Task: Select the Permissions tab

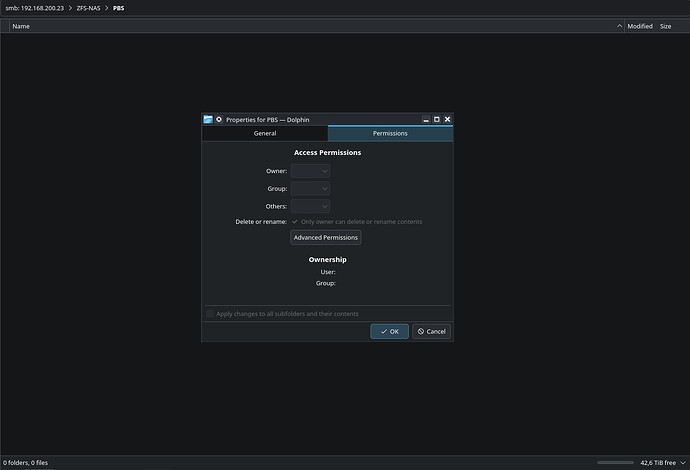Action: [390, 133]
